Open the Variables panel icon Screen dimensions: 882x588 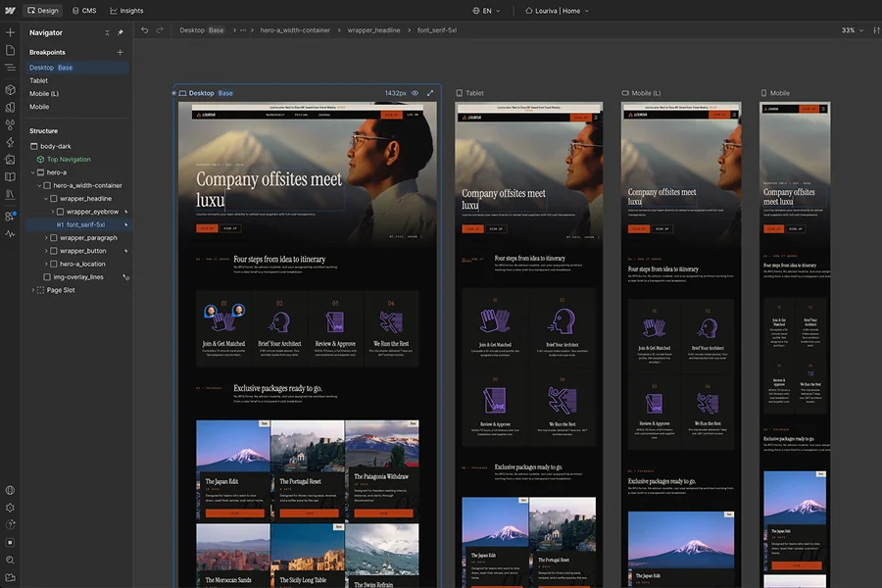tap(10, 107)
